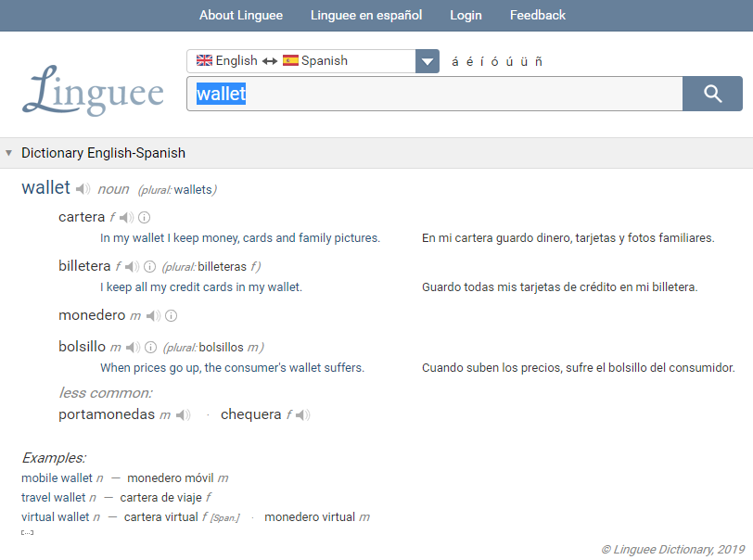Click the magnifier search button

(x=712, y=94)
